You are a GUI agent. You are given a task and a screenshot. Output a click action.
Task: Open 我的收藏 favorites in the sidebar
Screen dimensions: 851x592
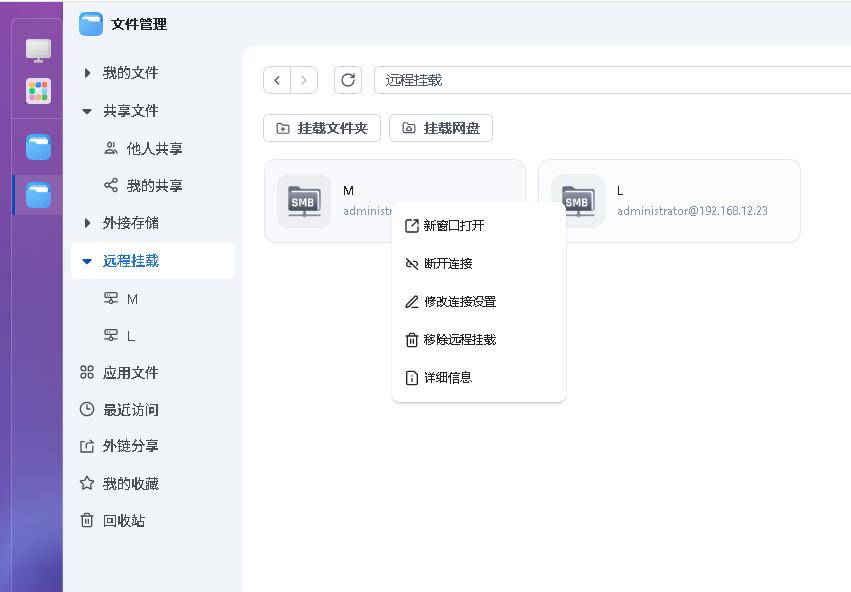click(130, 484)
